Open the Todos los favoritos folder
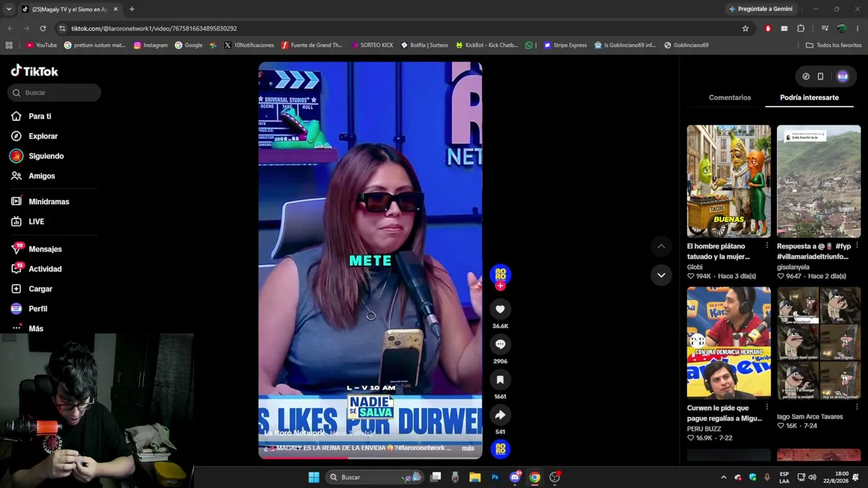This screenshot has height=488, width=868. 833,45
